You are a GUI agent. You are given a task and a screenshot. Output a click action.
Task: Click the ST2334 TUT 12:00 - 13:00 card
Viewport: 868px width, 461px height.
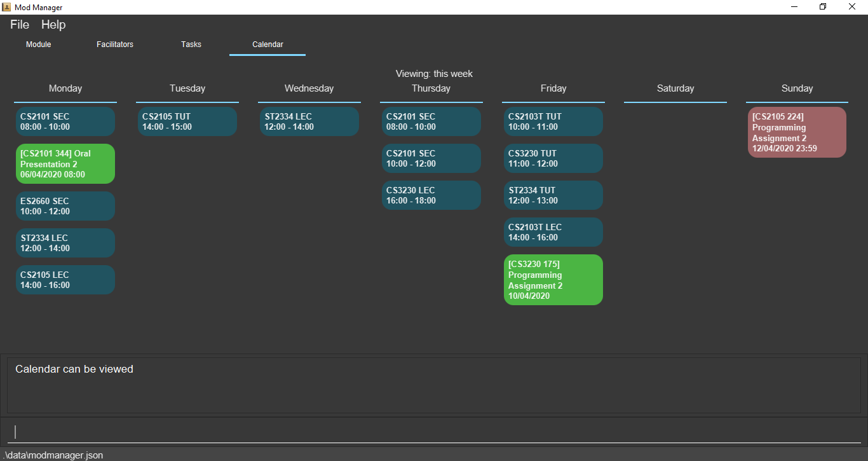[x=553, y=195]
